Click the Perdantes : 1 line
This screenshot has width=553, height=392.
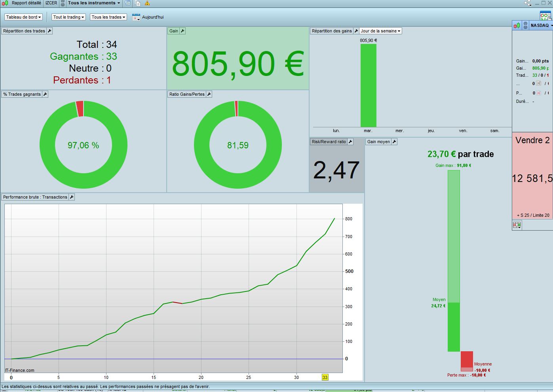(x=82, y=80)
